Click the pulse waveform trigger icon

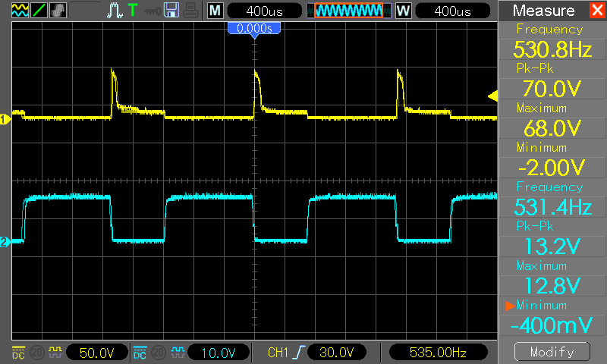click(x=115, y=11)
